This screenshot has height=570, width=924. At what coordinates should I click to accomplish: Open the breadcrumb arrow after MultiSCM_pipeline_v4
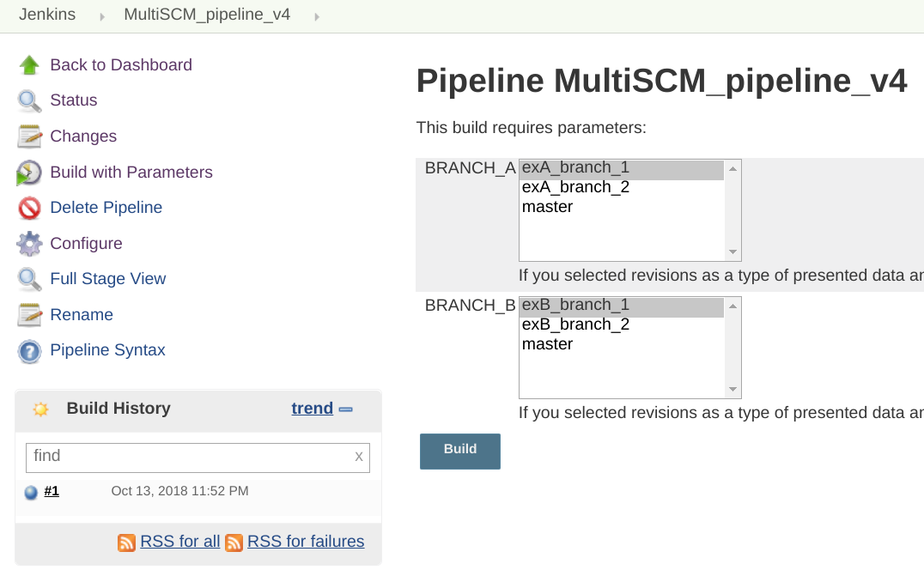pos(317,16)
